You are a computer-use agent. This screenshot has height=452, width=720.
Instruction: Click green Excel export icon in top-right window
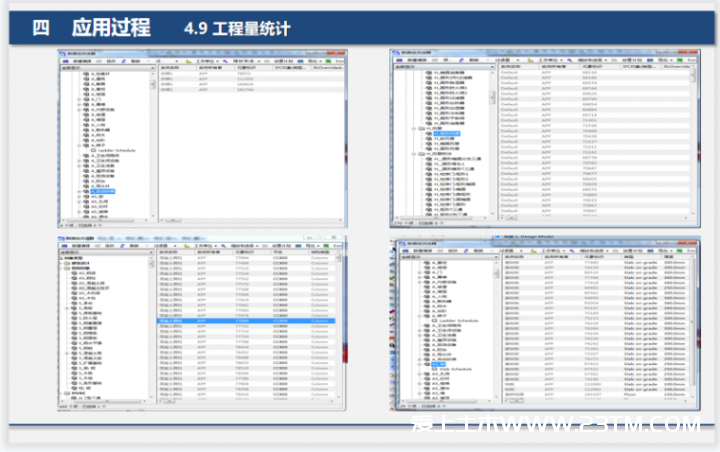tap(680, 60)
